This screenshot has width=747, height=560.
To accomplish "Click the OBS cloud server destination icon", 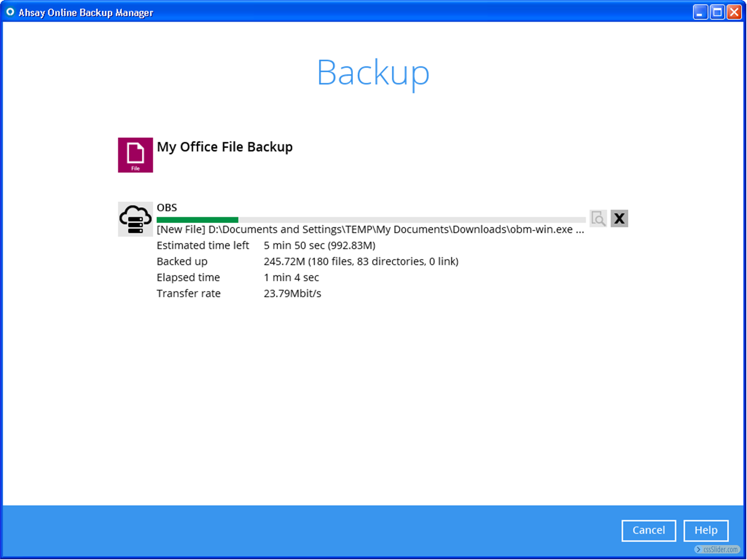I will 135,219.
